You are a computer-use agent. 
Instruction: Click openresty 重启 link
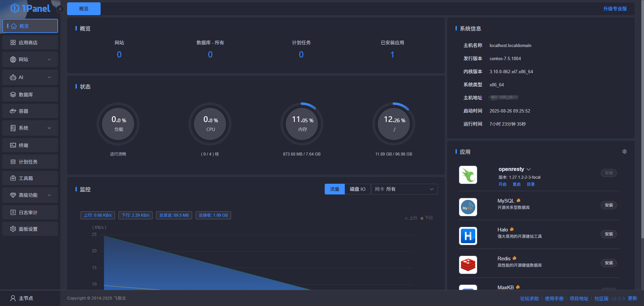click(x=517, y=184)
